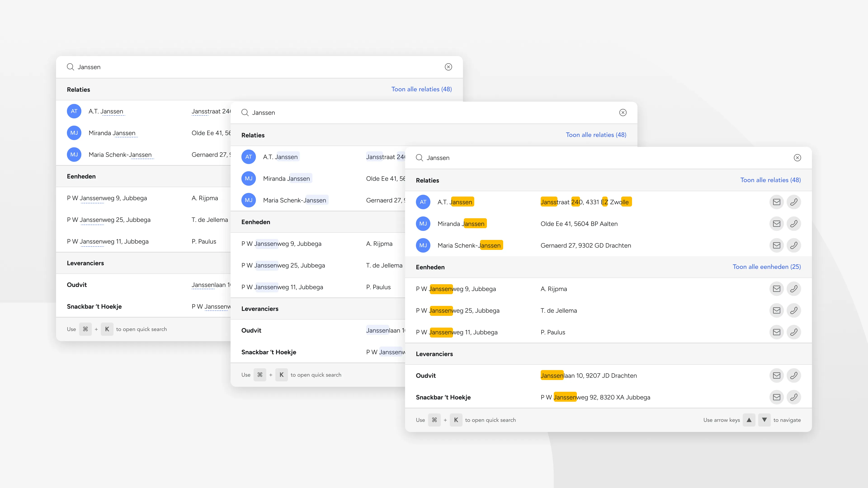This screenshot has width=868, height=488.
Task: Click the envelope icon for P W Janssenweg 25
Action: (x=777, y=310)
